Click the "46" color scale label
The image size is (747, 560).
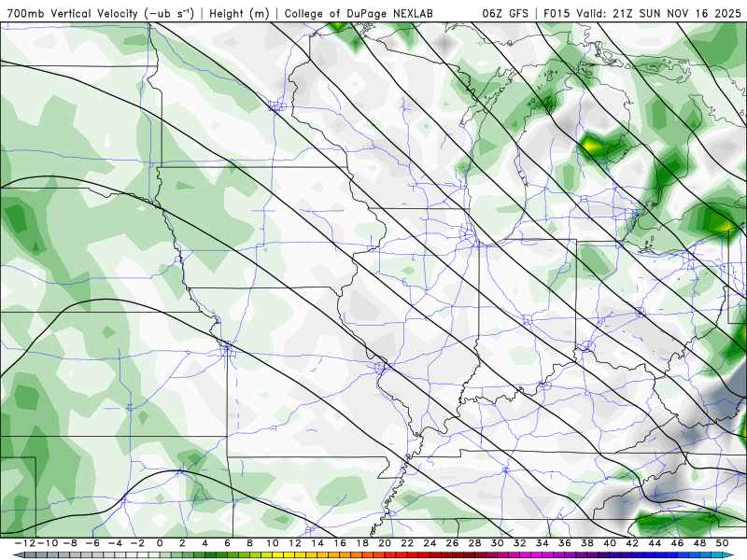(677, 543)
